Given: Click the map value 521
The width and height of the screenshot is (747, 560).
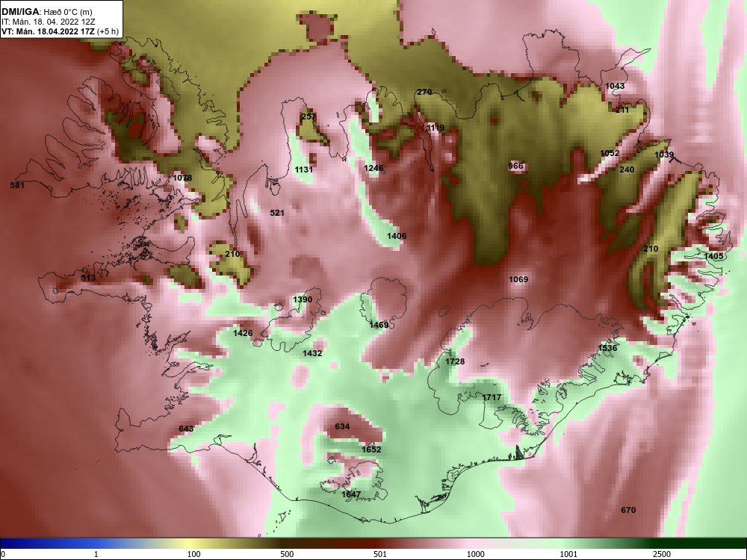Looking at the screenshot, I should coord(277,213).
